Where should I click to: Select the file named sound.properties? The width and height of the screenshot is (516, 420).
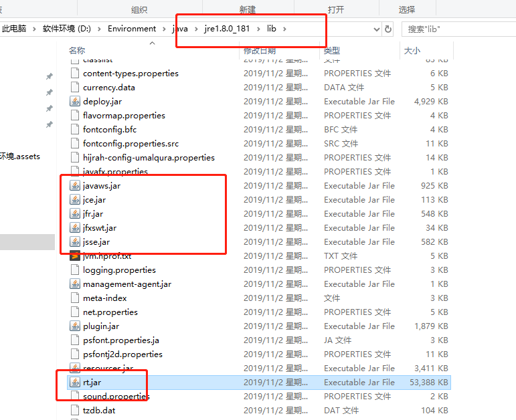[116, 397]
